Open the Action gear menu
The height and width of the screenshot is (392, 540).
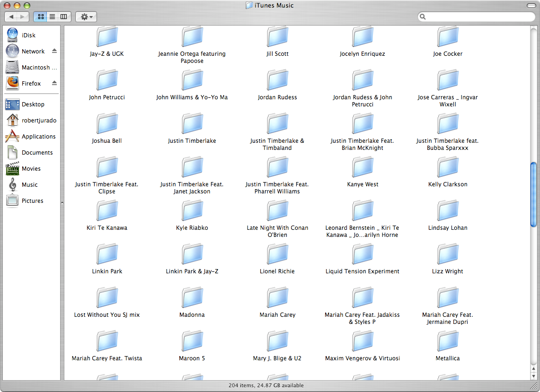click(86, 17)
